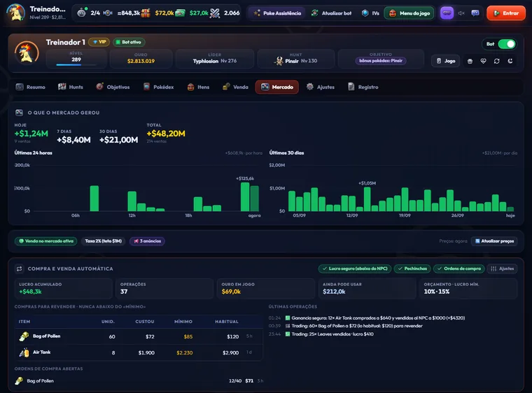The width and height of the screenshot is (532, 393).
Task: Open the Itens tab
Action: pyautogui.click(x=198, y=87)
